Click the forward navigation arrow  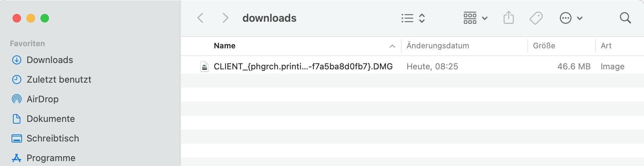[x=225, y=18]
